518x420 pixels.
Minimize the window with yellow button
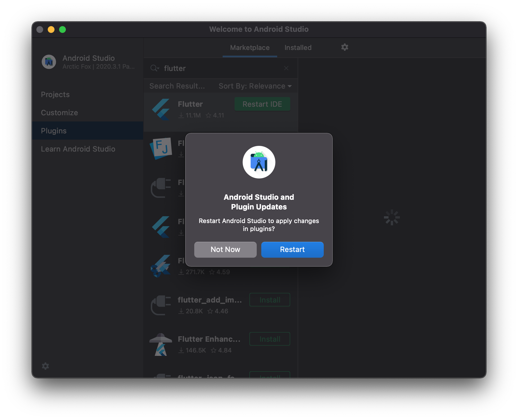51,30
